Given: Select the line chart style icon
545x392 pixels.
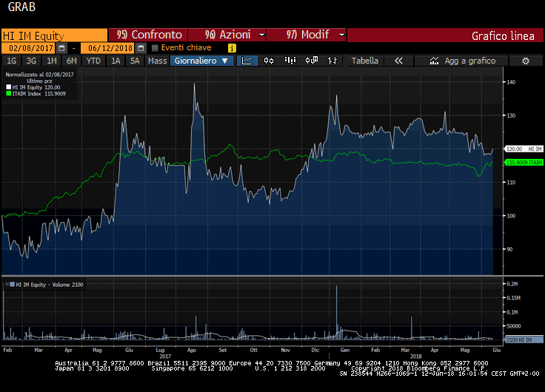Looking at the screenshot, I should (x=247, y=61).
